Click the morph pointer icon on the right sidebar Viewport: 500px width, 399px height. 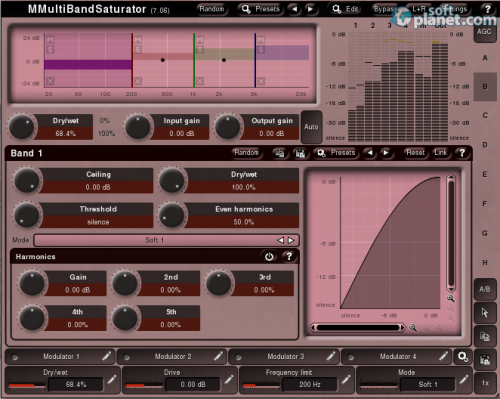[x=484, y=313]
